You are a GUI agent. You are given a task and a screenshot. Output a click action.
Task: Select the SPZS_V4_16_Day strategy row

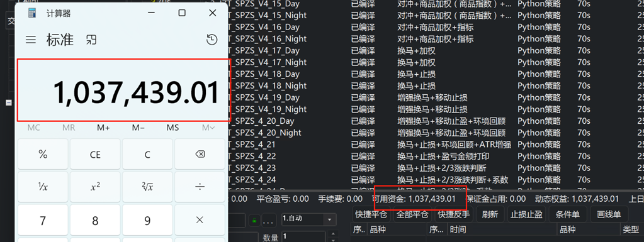[436, 27]
